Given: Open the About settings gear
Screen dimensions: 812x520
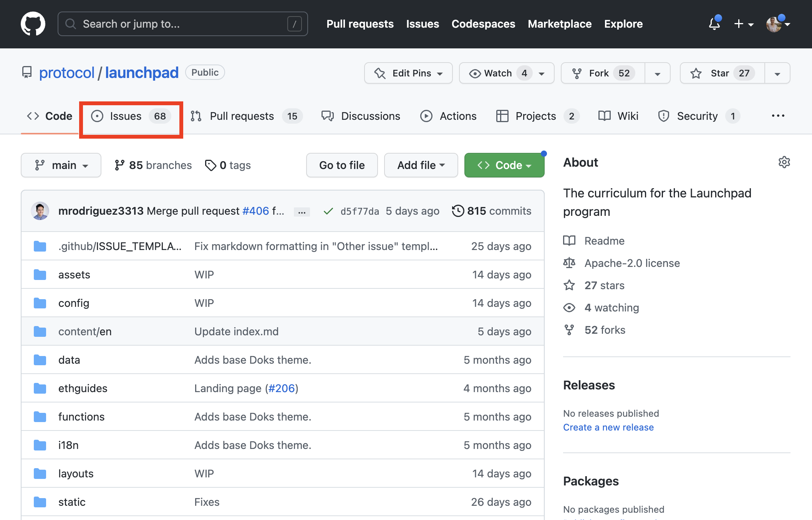Looking at the screenshot, I should pyautogui.click(x=784, y=162).
